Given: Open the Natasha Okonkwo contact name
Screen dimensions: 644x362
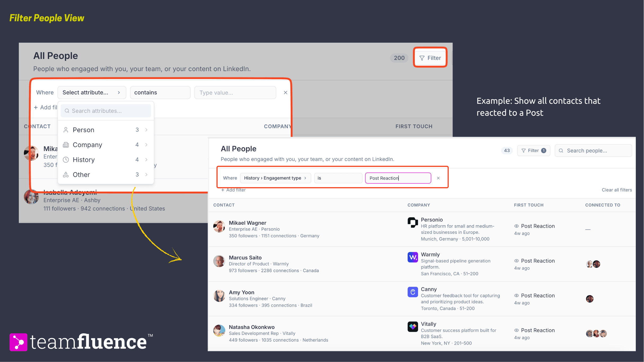Looking at the screenshot, I should pyautogui.click(x=251, y=327).
